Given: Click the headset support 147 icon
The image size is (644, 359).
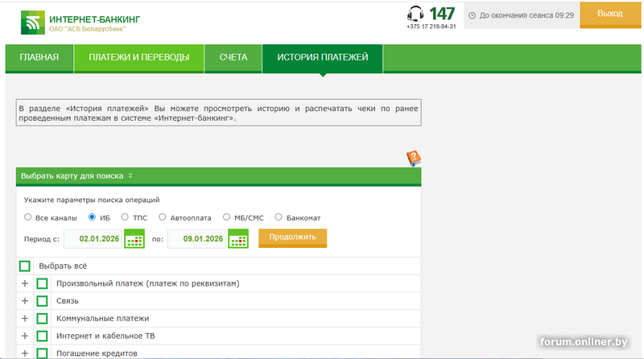Looking at the screenshot, I should [415, 14].
